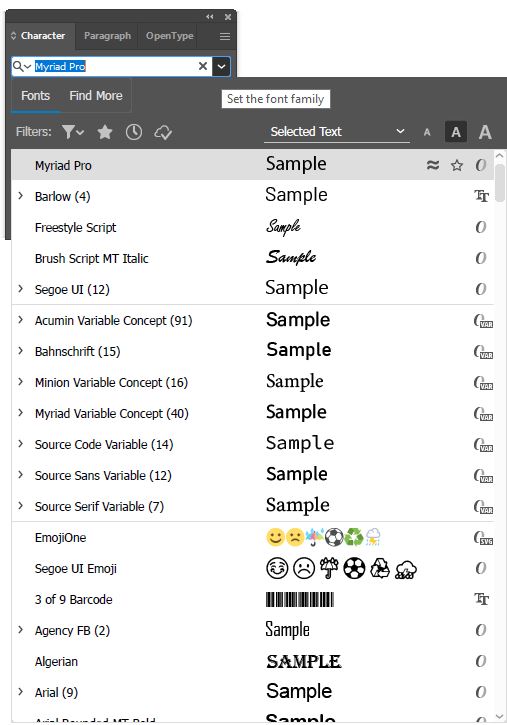Viewport: 507px width, 725px height.
Task: Expand Acumin Variable Concept styles
Action: click(x=20, y=319)
